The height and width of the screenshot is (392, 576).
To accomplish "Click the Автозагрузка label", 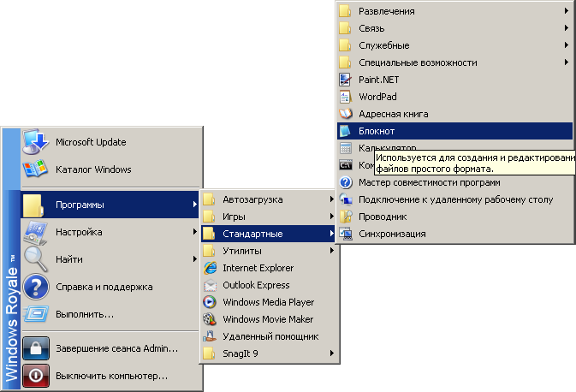I will click(252, 199).
